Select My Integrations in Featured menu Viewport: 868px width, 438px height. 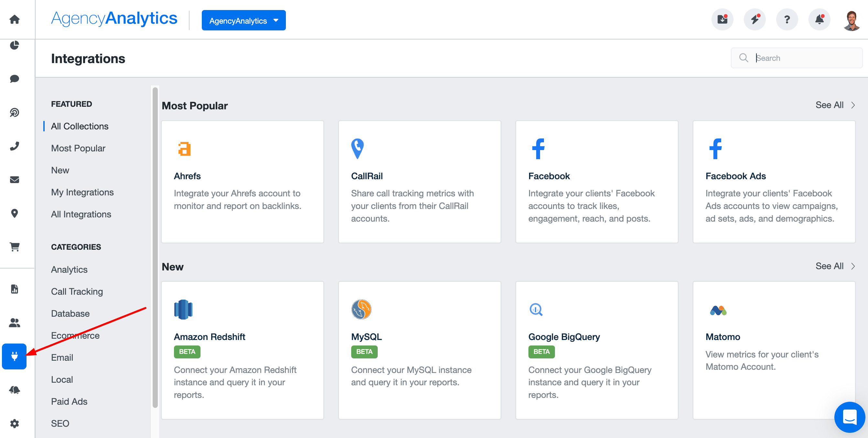[82, 192]
